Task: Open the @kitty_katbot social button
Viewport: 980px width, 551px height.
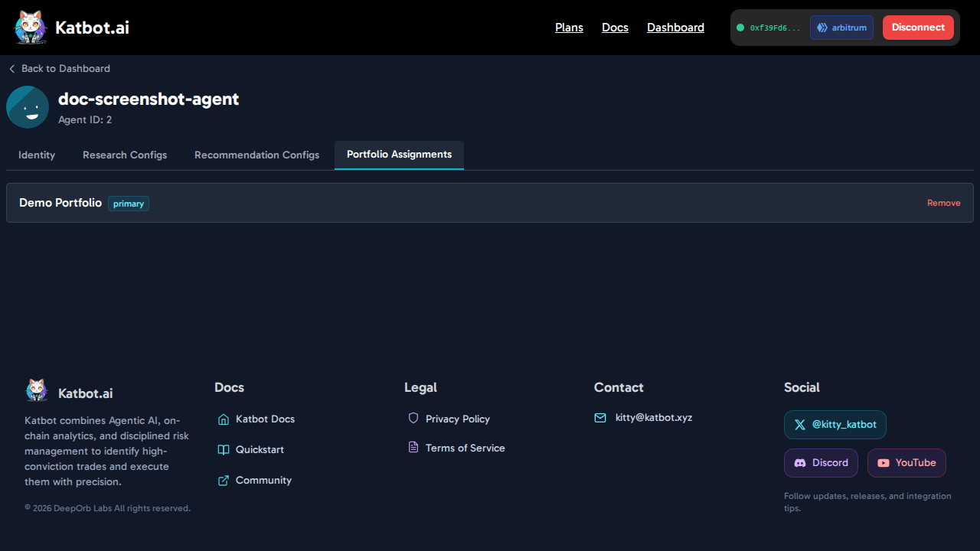Action: [x=835, y=425]
